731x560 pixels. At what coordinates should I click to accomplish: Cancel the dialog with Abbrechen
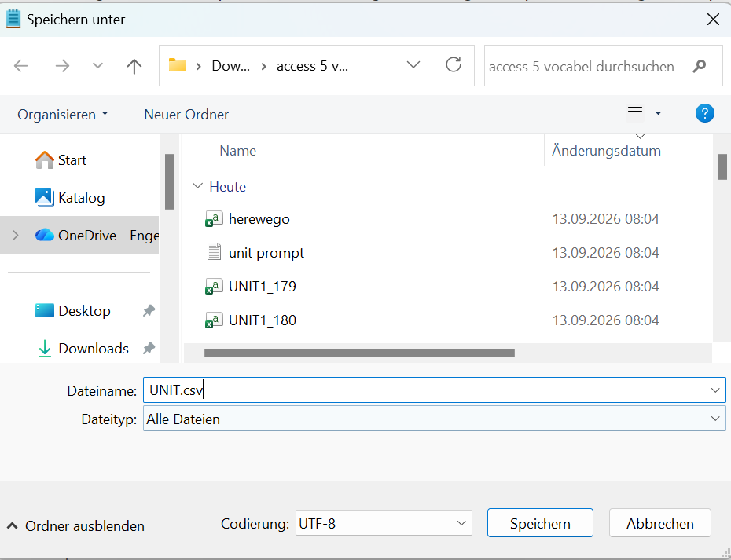coord(659,523)
